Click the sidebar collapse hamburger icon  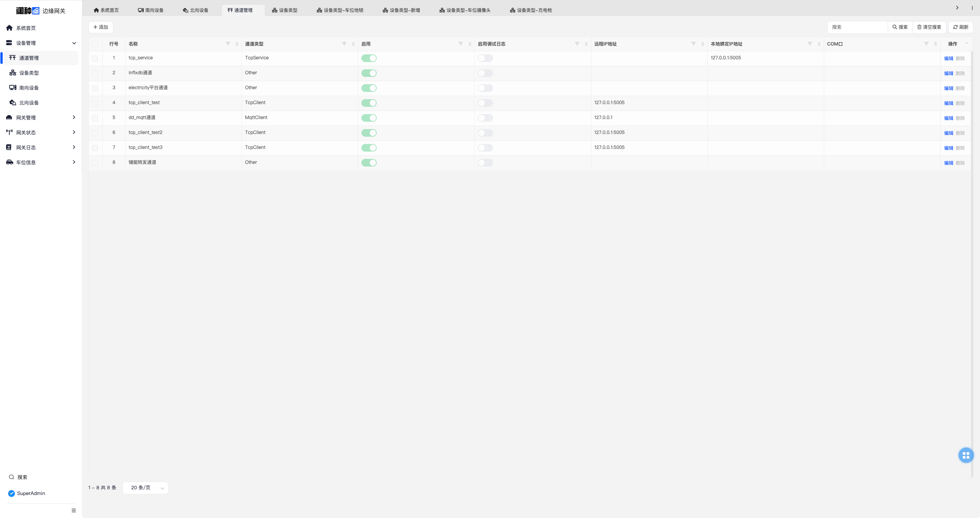tap(73, 510)
